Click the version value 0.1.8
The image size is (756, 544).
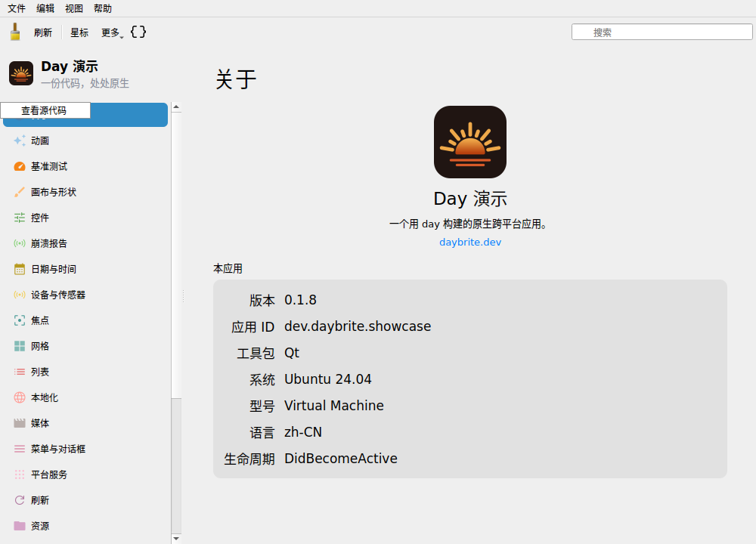coord(300,300)
